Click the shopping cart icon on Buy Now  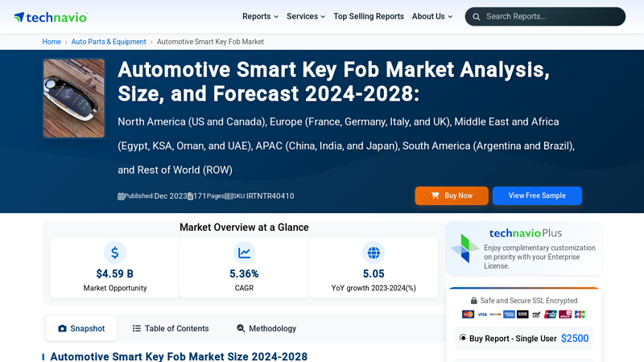click(435, 195)
